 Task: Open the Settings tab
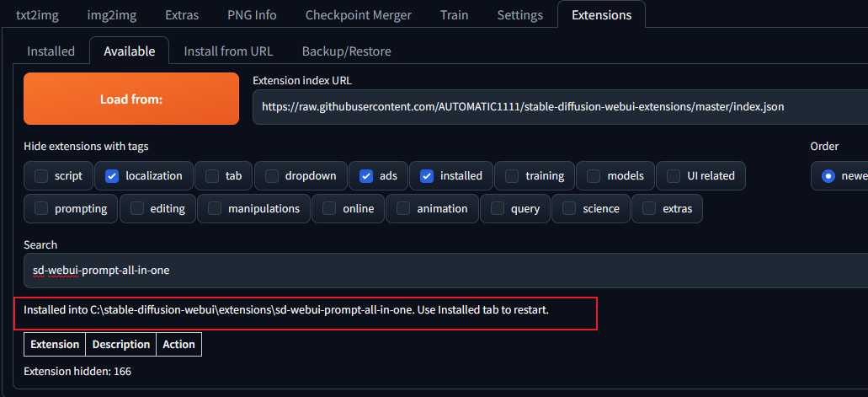519,15
